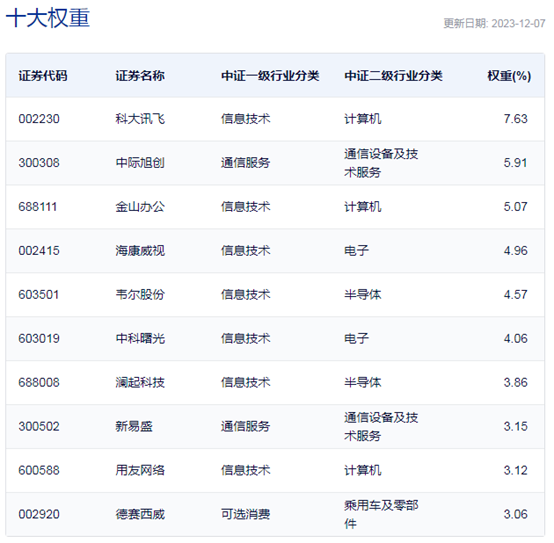Click the 中证二级行业分类 column header
The image size is (554, 543).
pyautogui.click(x=393, y=76)
